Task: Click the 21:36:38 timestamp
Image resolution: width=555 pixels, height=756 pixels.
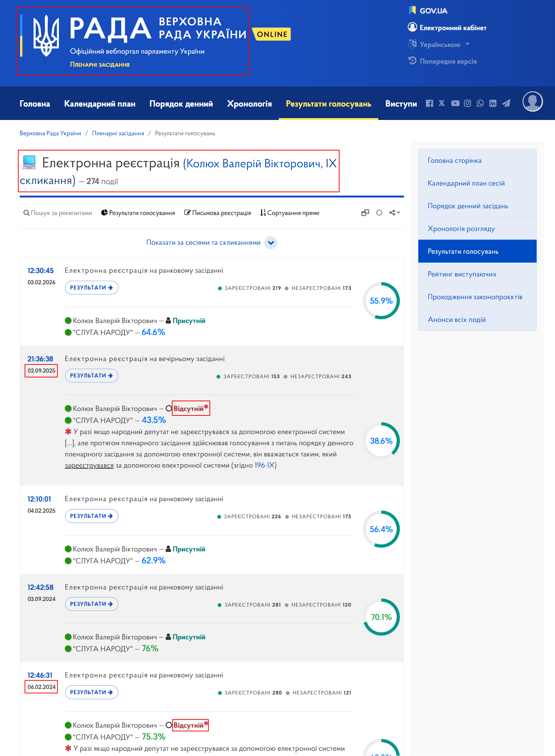Action: [x=40, y=359]
